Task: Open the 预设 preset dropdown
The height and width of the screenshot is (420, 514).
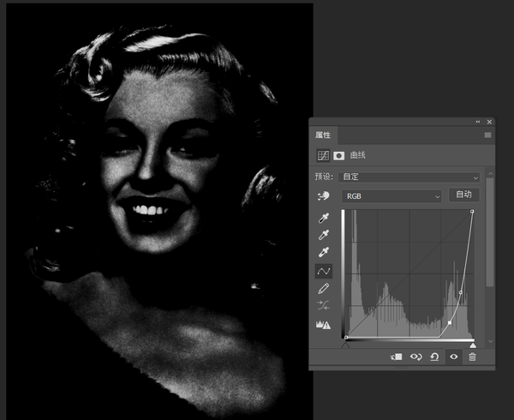Action: click(409, 177)
